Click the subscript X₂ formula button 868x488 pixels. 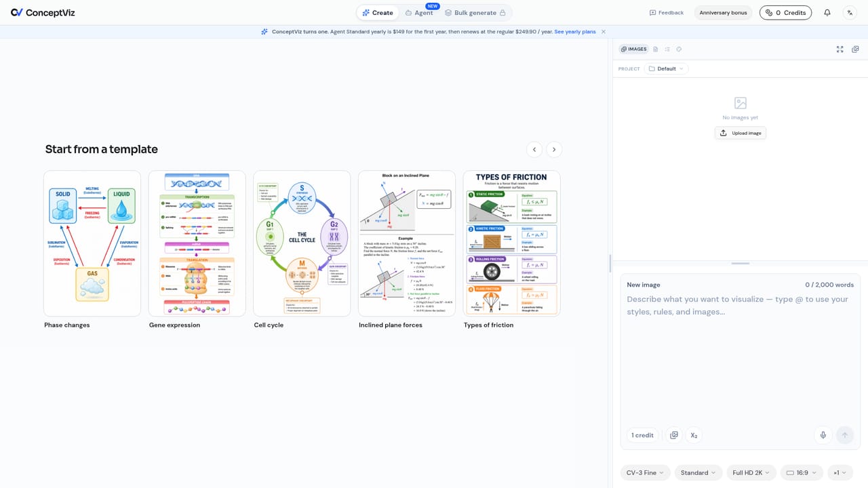pos(694,435)
